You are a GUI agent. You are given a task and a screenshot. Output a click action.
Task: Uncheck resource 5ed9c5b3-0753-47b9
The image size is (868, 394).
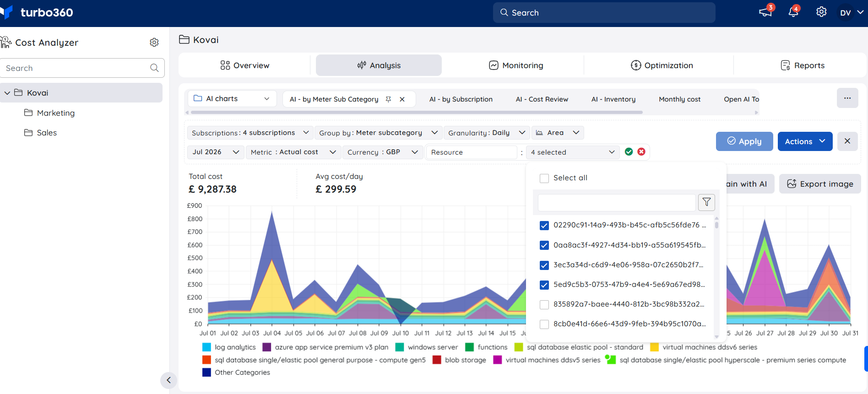pyautogui.click(x=544, y=285)
